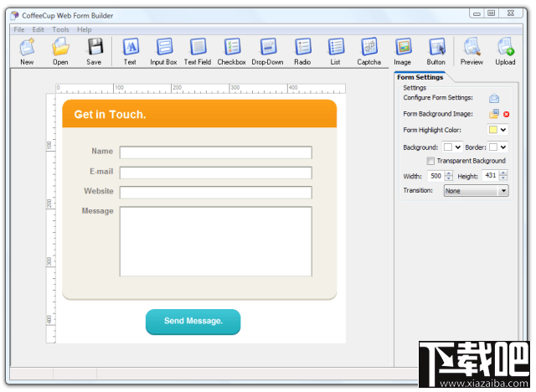Pick the yellow Form Highlight Color swatch

(493, 130)
